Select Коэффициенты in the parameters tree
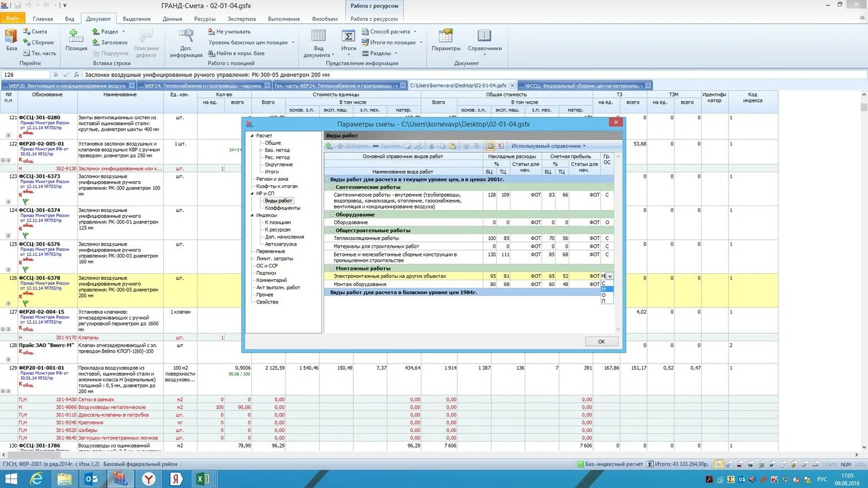The image size is (868, 488). [283, 208]
